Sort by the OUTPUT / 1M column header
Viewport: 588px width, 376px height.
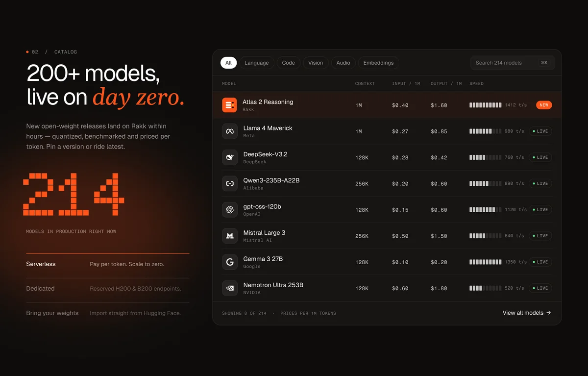pos(446,84)
